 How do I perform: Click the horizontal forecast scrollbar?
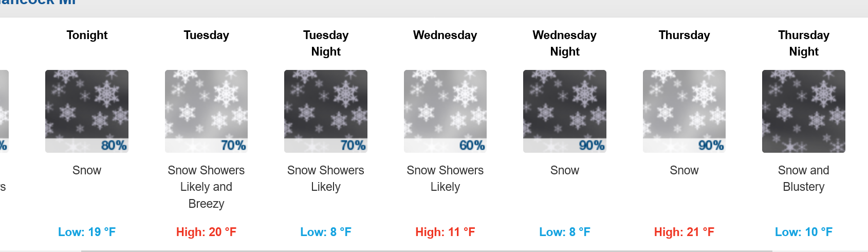coord(427,251)
